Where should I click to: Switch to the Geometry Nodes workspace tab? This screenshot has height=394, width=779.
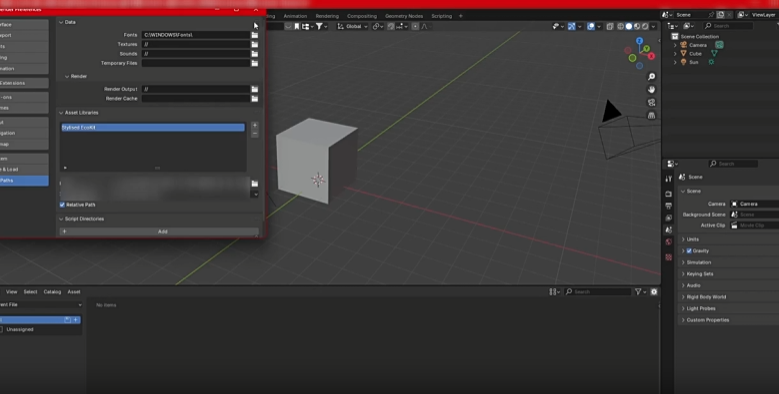pos(403,16)
